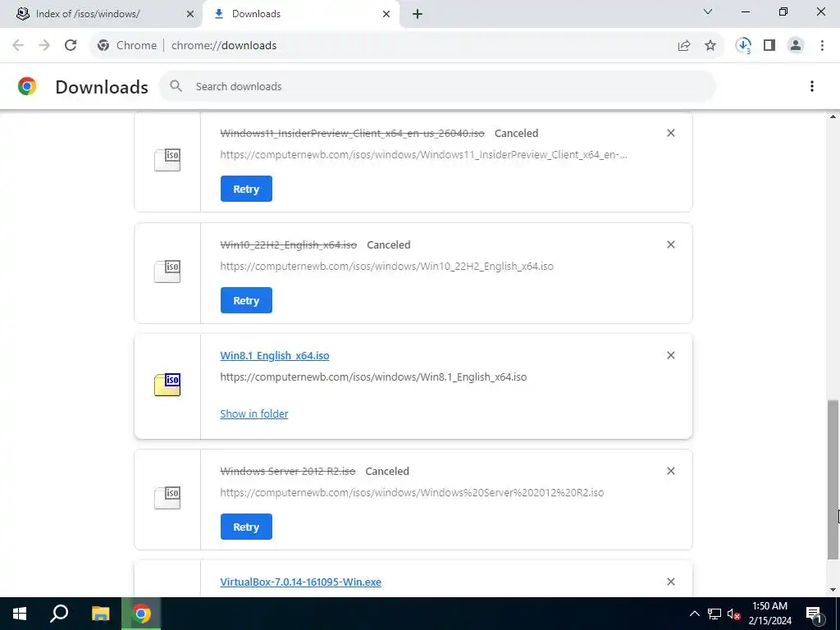
Task: Click the scrollbar up arrow
Action: point(833,116)
